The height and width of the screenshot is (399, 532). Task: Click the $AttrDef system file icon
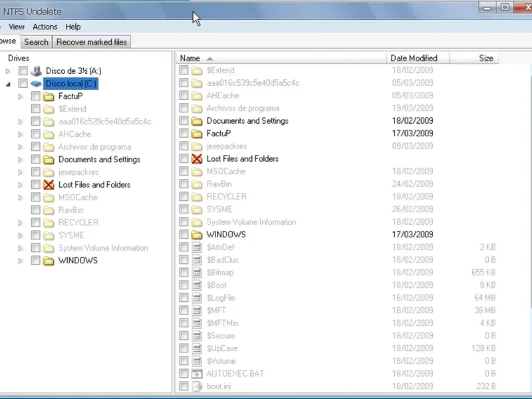(x=197, y=247)
